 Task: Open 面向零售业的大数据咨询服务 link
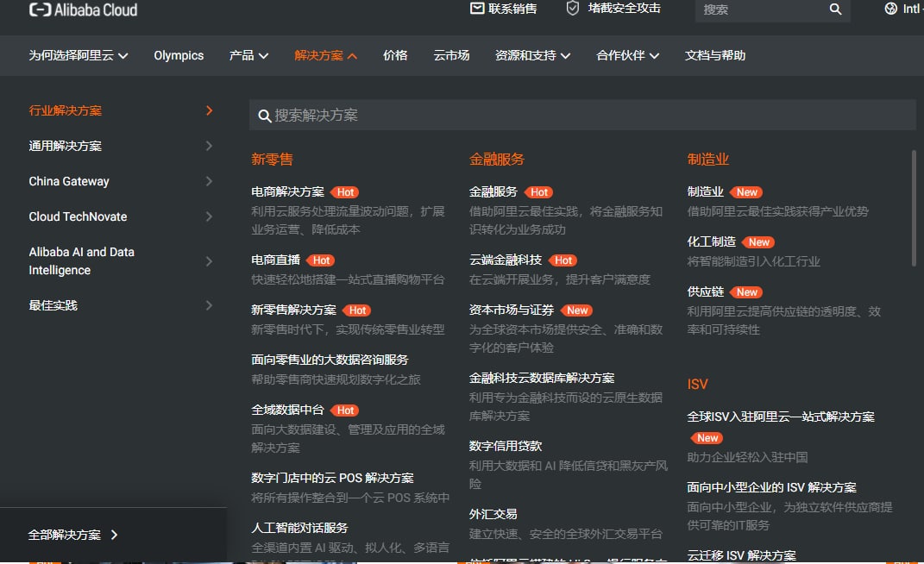coord(330,360)
